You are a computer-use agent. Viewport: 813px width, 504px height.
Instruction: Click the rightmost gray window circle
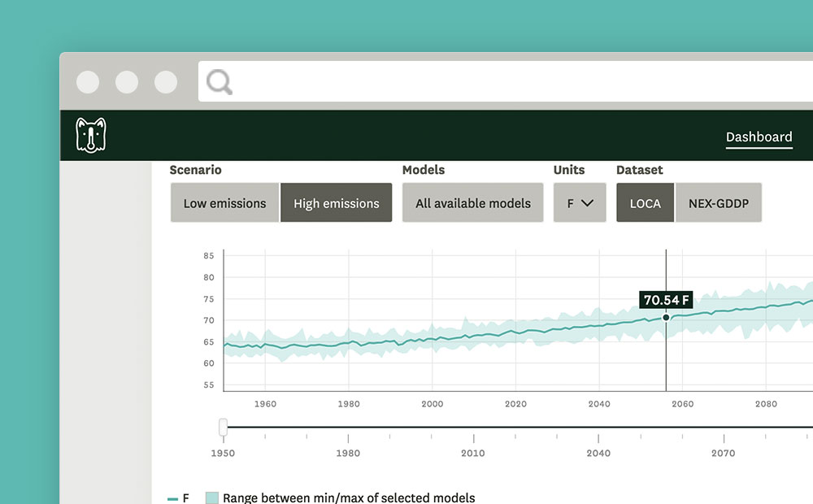pos(166,82)
